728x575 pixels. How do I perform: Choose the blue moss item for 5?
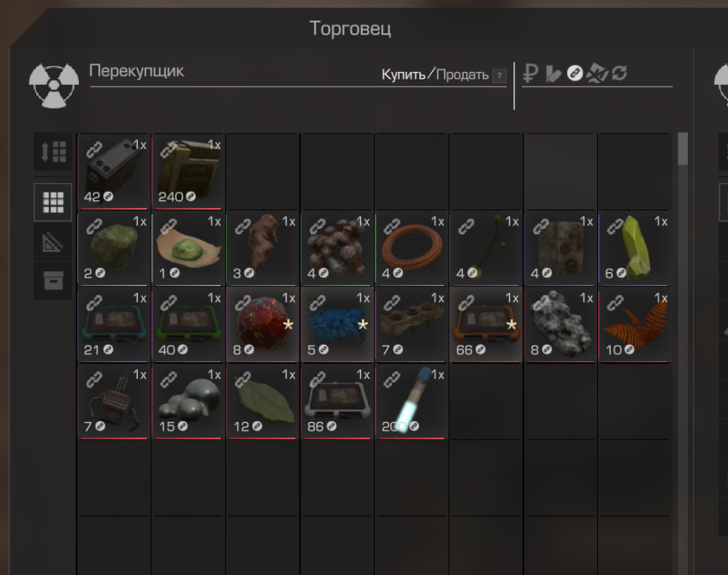pyautogui.click(x=337, y=324)
